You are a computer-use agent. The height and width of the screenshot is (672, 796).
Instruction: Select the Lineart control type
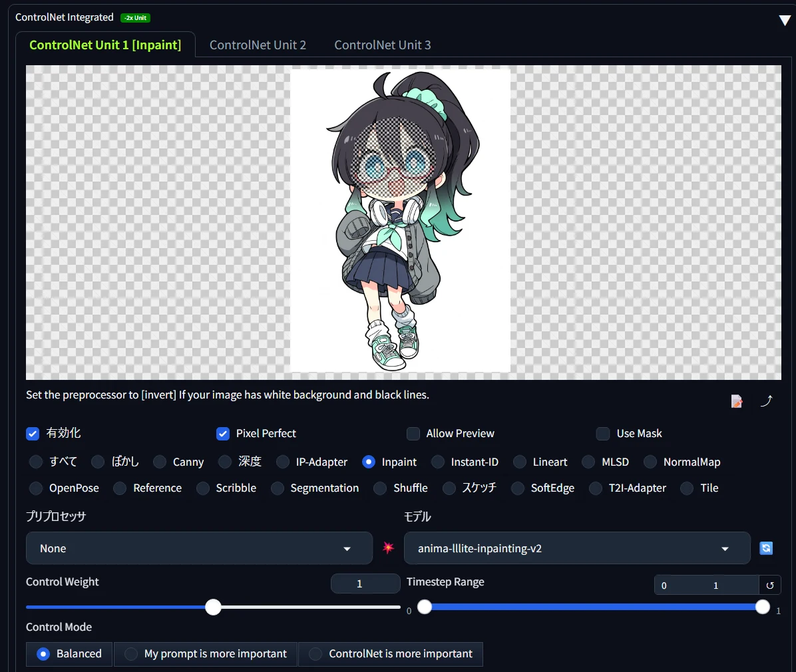(x=519, y=462)
